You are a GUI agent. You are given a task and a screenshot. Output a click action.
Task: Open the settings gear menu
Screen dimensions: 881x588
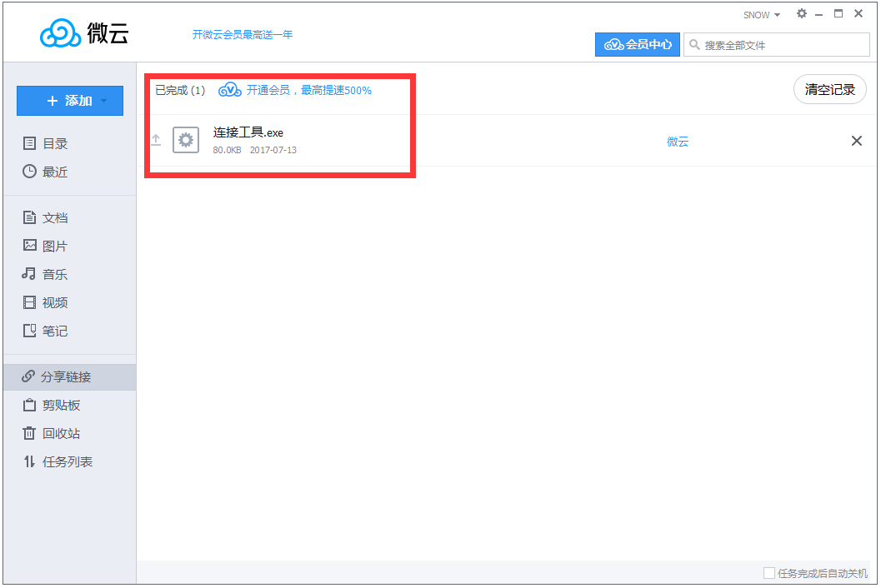click(801, 13)
